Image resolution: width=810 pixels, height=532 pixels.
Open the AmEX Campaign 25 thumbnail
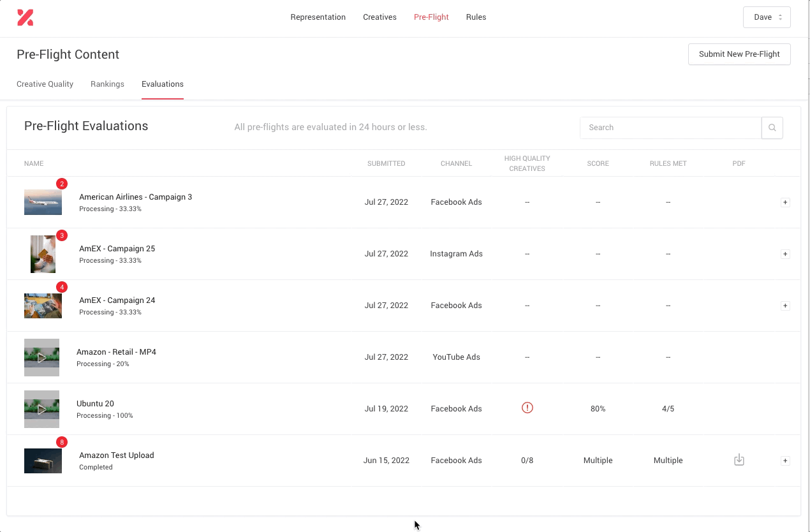point(43,254)
